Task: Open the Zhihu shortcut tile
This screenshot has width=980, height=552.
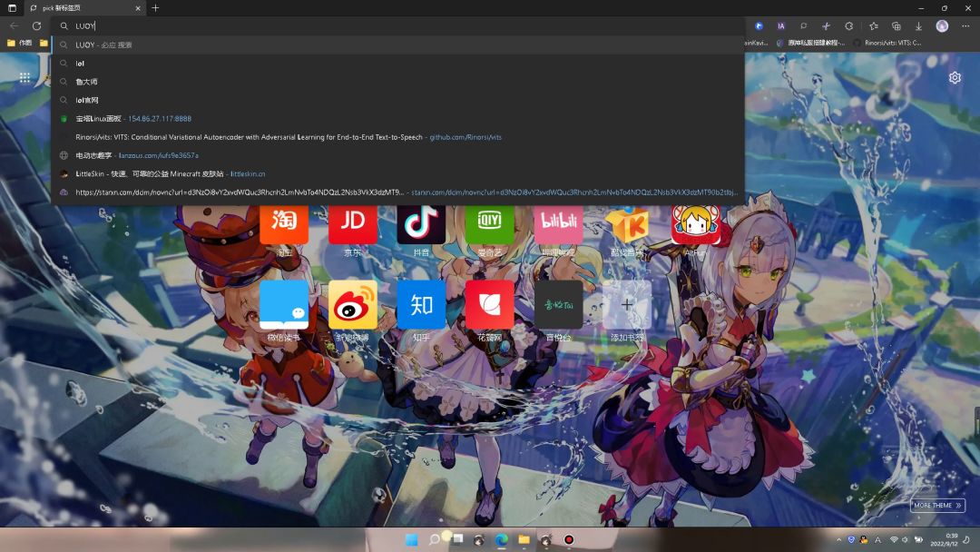Action: click(421, 304)
